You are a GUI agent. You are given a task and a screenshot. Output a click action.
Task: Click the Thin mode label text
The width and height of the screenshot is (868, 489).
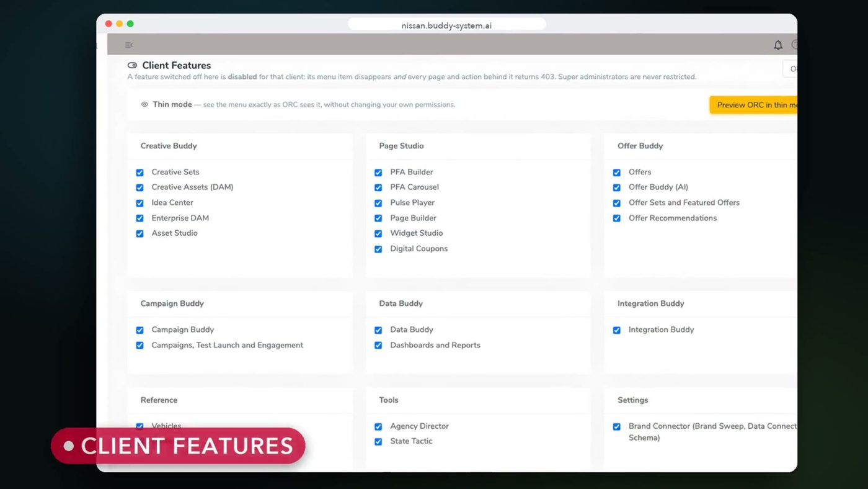pyautogui.click(x=172, y=104)
